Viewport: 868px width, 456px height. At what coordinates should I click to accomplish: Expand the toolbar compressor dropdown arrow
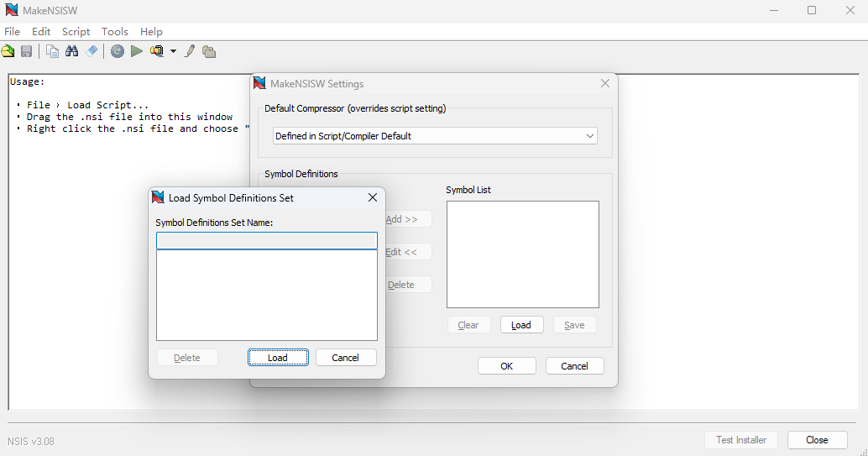click(x=173, y=51)
